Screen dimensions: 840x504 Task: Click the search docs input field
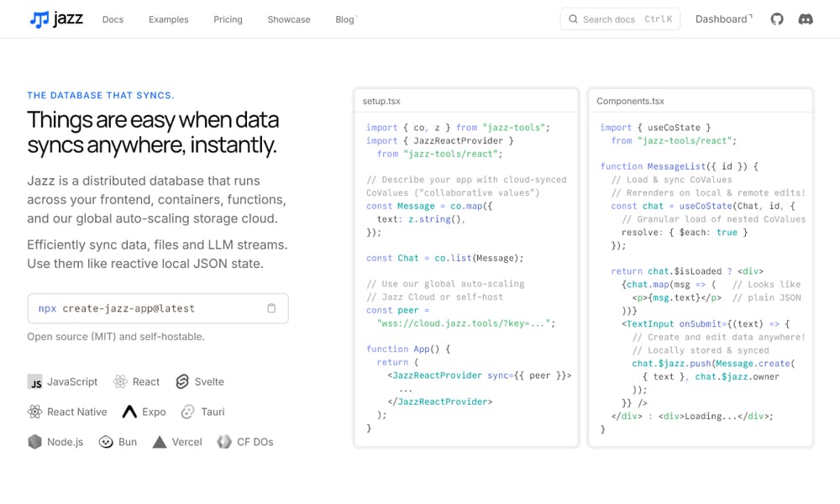(620, 18)
